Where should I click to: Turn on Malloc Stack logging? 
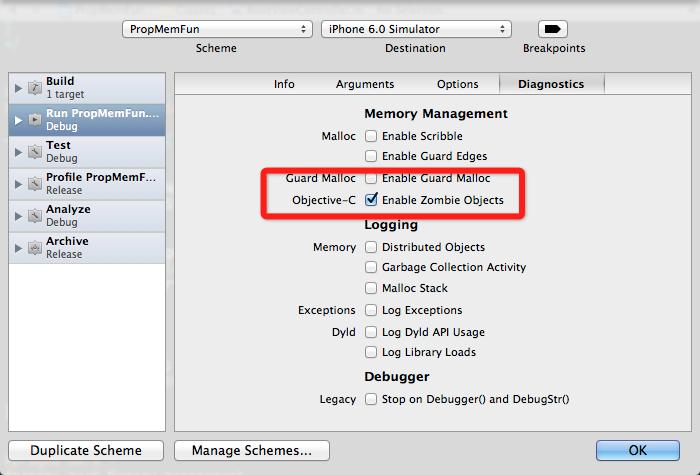coord(371,288)
